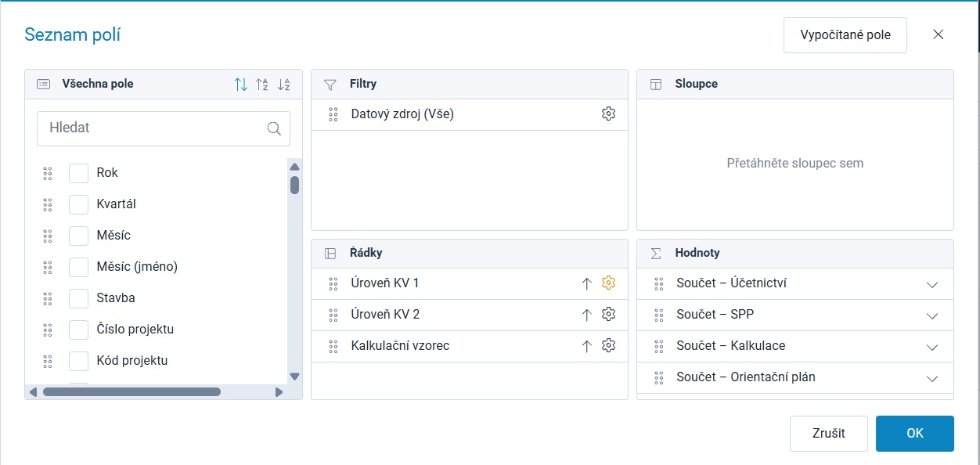Click the Vypočítané pole button

pyautogui.click(x=845, y=35)
